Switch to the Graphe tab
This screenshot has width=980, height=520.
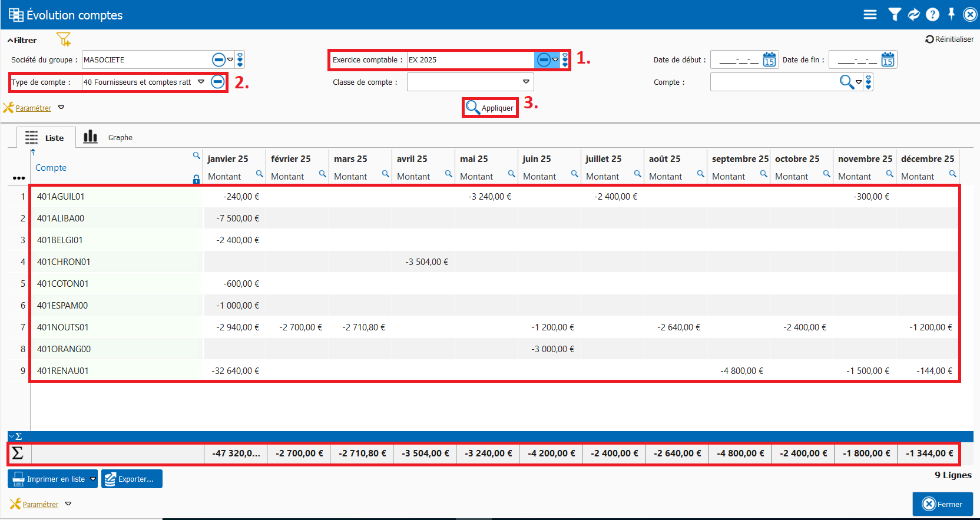coord(109,137)
